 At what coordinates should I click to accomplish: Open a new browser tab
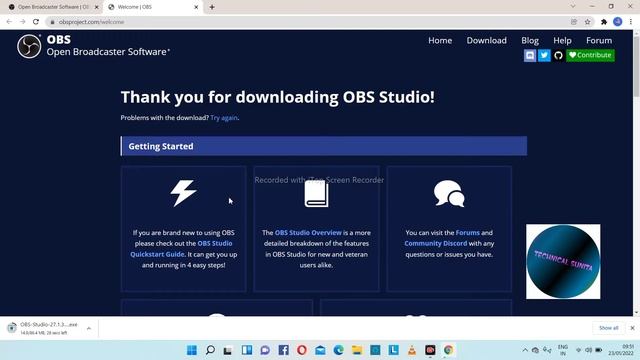[212, 7]
